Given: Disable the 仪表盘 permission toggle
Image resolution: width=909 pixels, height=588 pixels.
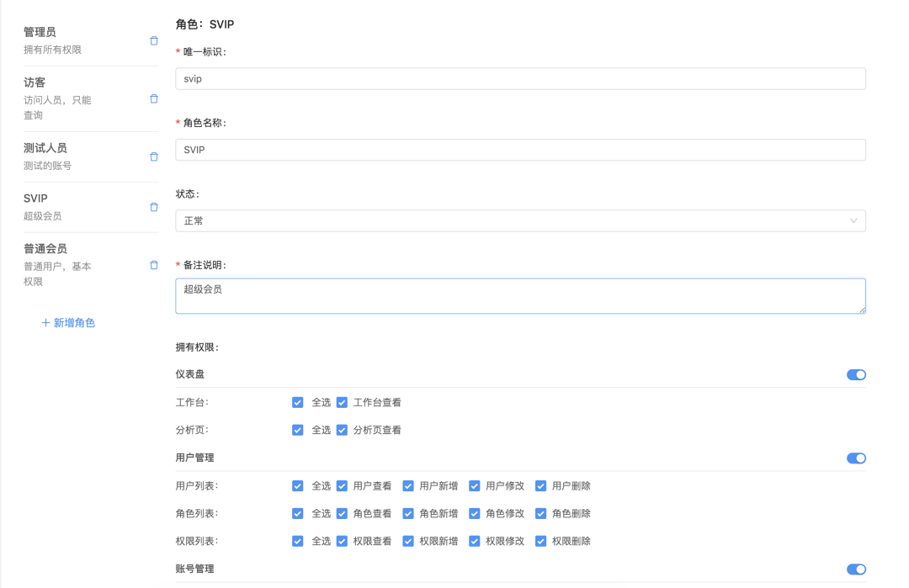Looking at the screenshot, I should tap(856, 374).
